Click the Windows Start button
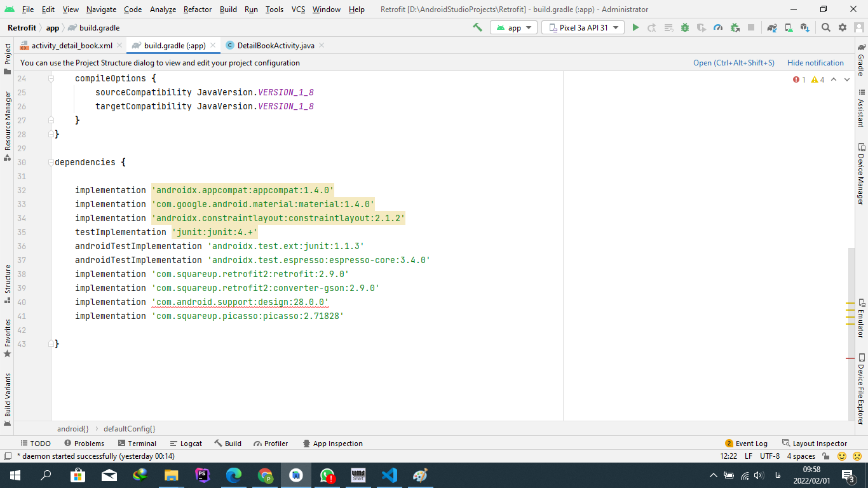868x488 pixels. [15, 475]
